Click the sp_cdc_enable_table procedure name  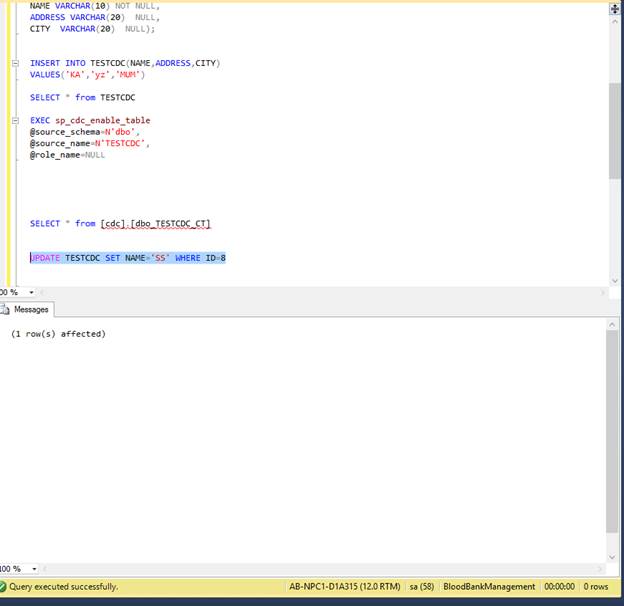(103, 121)
